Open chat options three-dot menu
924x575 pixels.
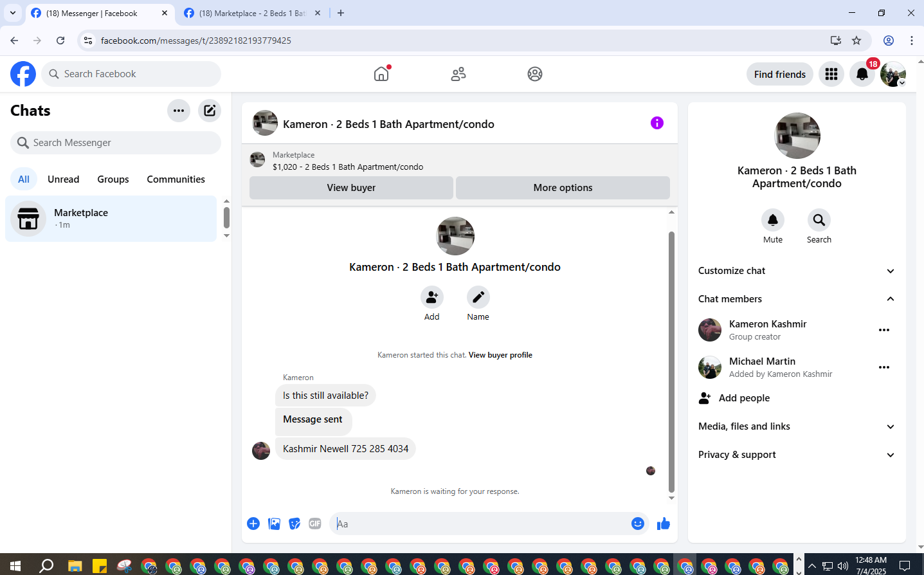[179, 111]
